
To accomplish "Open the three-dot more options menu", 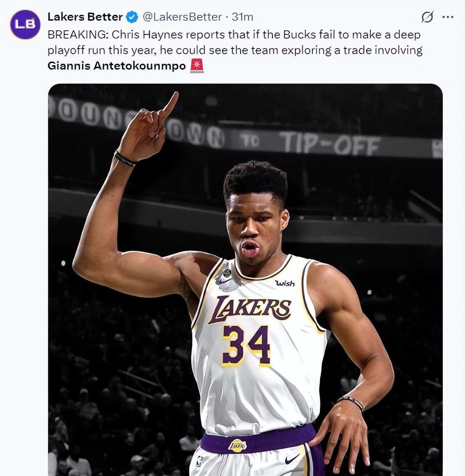I will click(x=448, y=17).
